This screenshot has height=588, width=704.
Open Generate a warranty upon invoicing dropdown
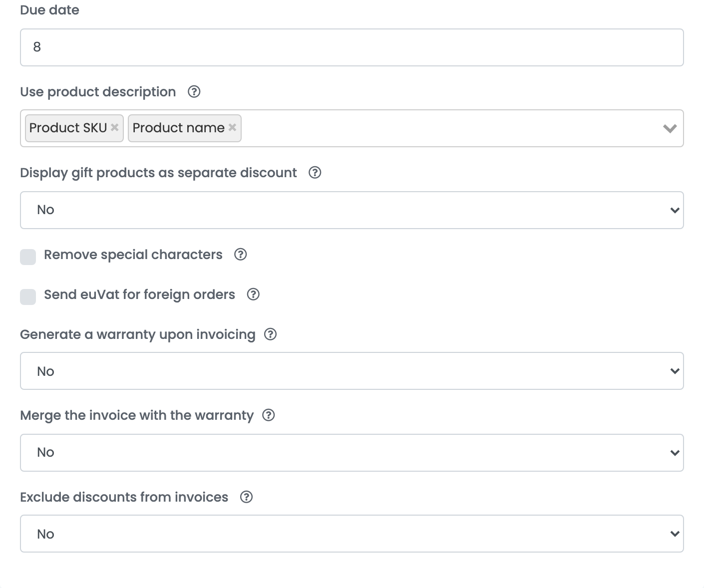(x=352, y=371)
